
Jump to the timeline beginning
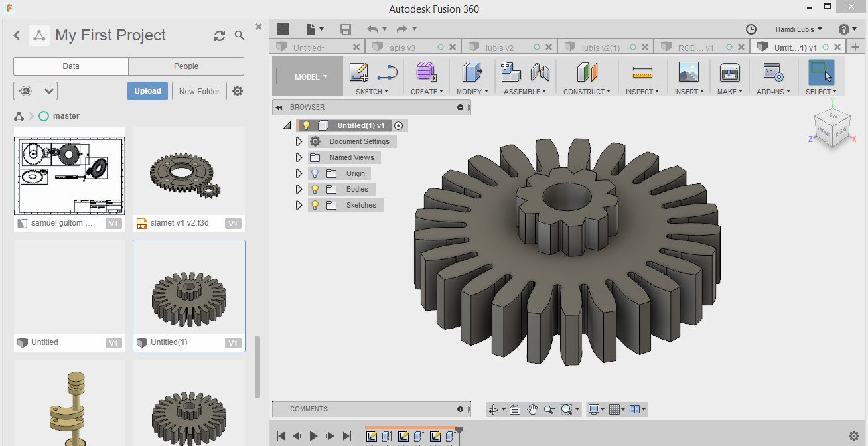(x=281, y=436)
